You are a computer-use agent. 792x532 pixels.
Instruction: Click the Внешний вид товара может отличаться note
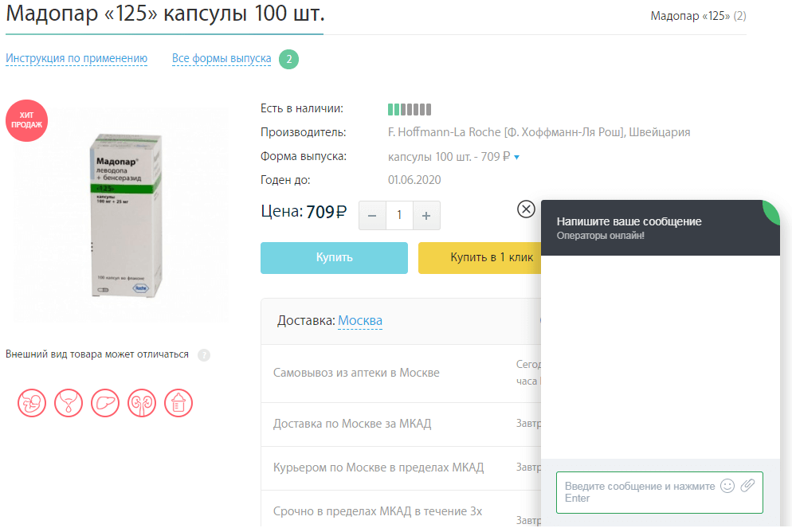[97, 354]
